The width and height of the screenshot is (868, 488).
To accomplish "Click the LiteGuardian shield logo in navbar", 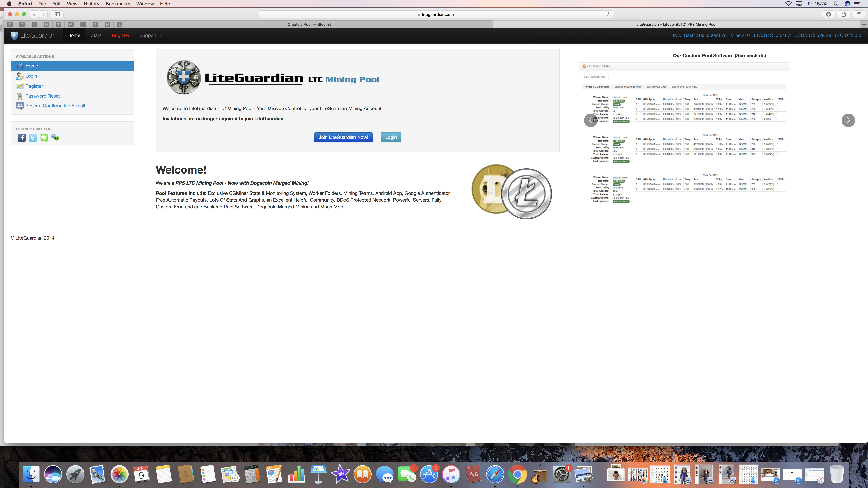I will click(14, 35).
